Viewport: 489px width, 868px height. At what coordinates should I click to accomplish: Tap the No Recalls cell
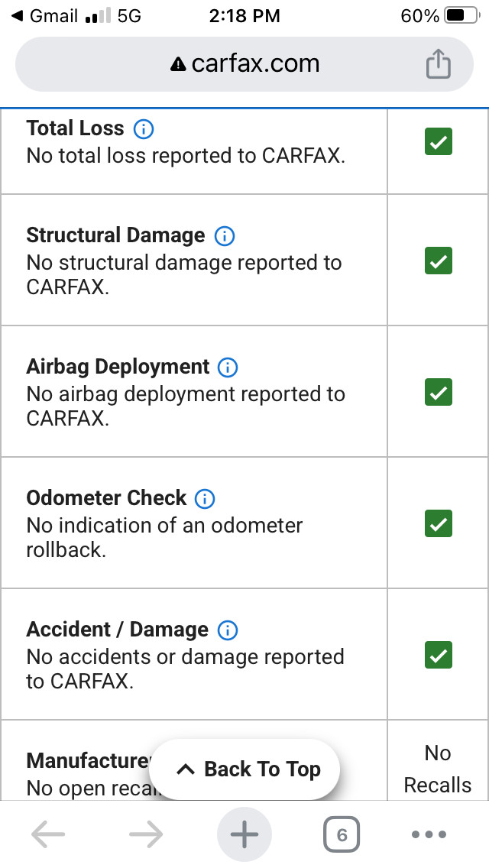tap(438, 769)
